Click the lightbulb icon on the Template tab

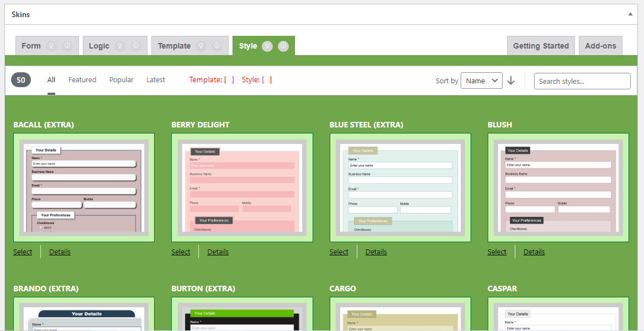point(201,46)
